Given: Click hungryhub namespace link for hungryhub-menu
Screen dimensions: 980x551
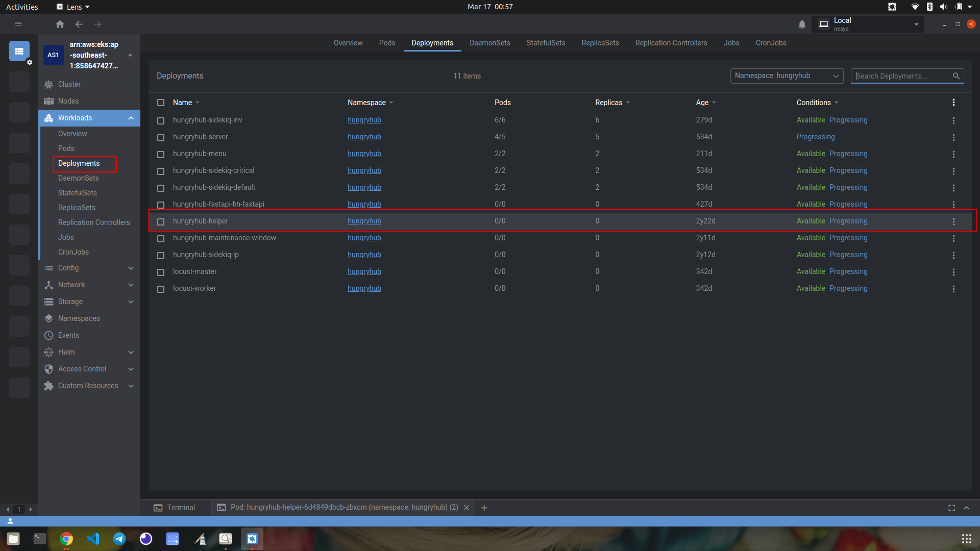Looking at the screenshot, I should [x=364, y=154].
